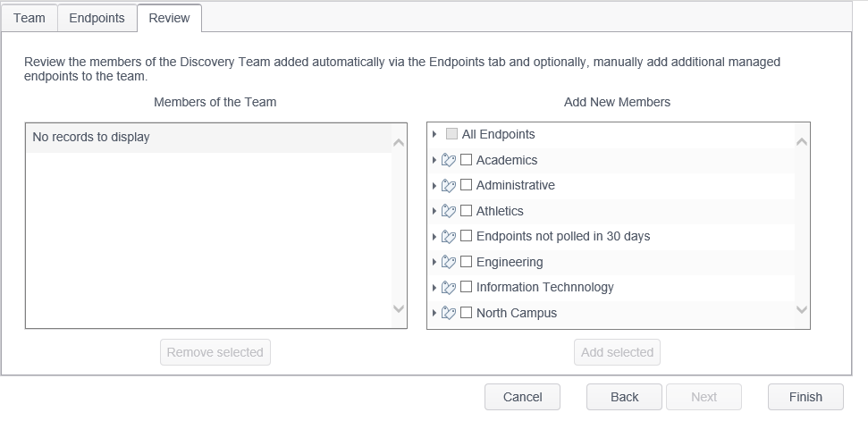
Task: Expand the All Endpoints tree node
Action: point(434,135)
